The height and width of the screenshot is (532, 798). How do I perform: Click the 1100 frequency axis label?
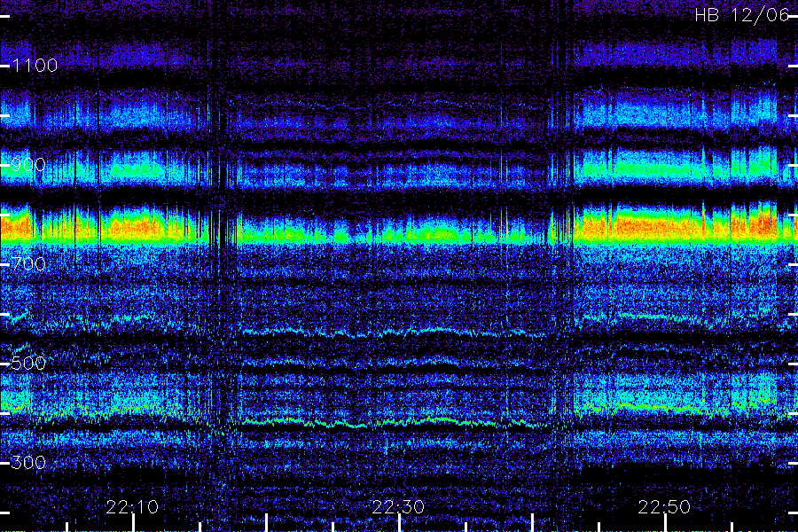tap(35, 65)
